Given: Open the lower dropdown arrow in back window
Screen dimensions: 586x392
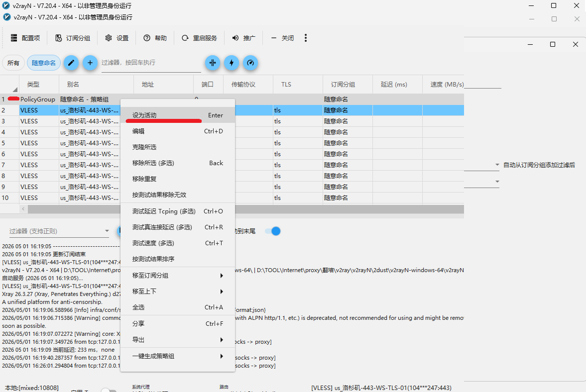Looking at the screenshot, I should [497, 182].
